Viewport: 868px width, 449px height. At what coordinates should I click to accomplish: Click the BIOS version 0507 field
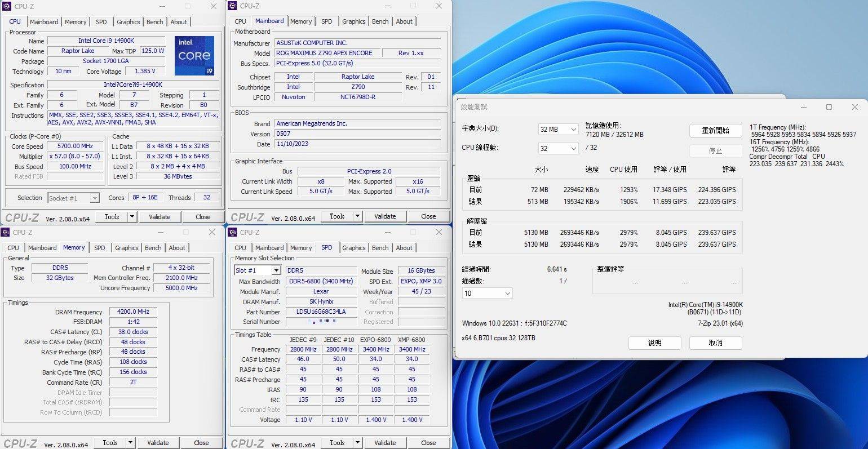(x=357, y=134)
